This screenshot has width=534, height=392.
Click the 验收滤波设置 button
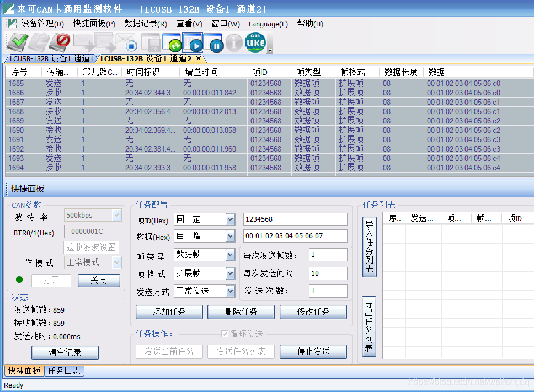point(91,247)
